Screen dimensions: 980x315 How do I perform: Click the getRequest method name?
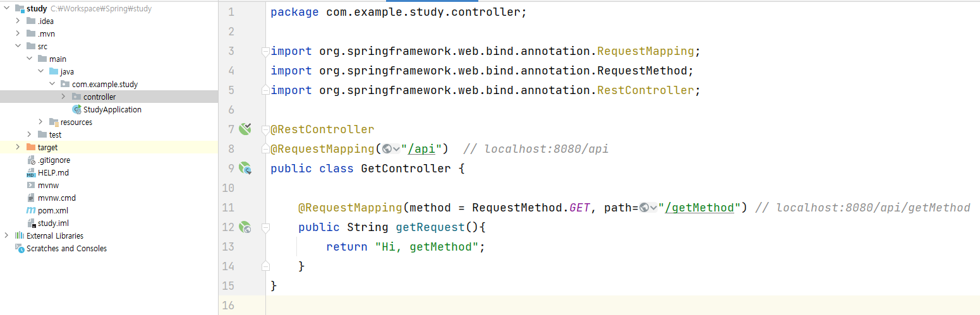coord(430,227)
